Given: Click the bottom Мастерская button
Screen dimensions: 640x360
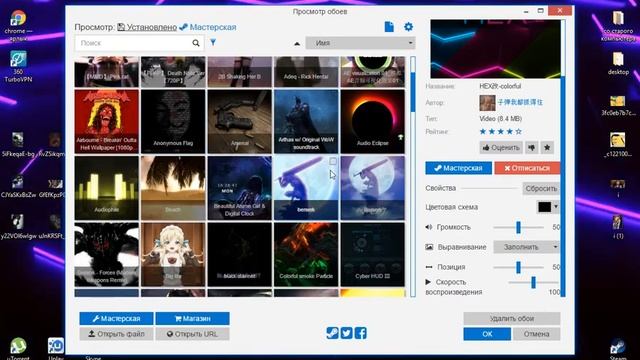Looking at the screenshot, I should point(116,318).
